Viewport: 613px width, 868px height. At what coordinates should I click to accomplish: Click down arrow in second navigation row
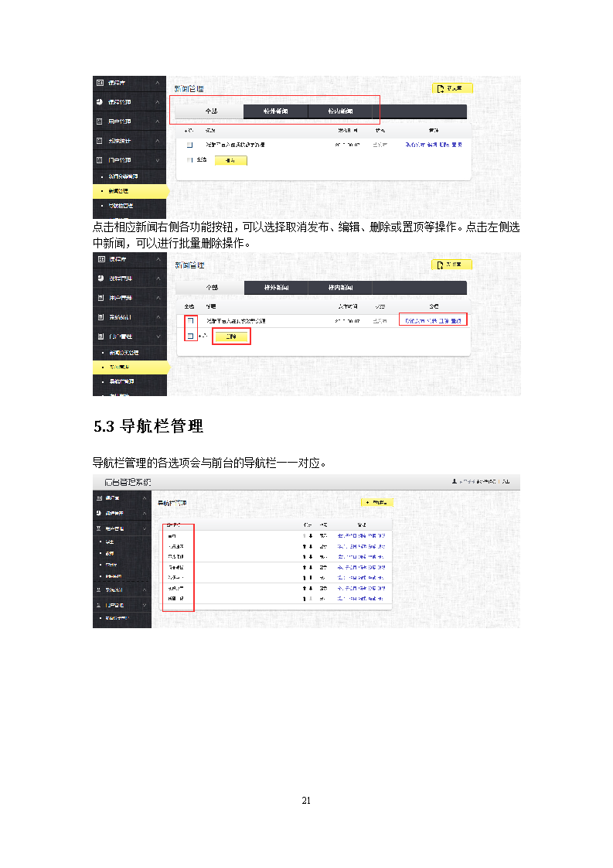[x=311, y=546]
